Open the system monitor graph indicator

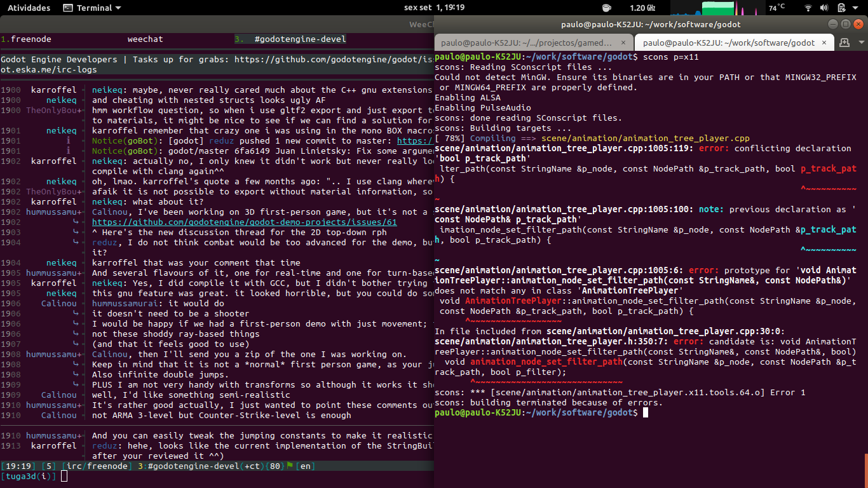(x=717, y=8)
